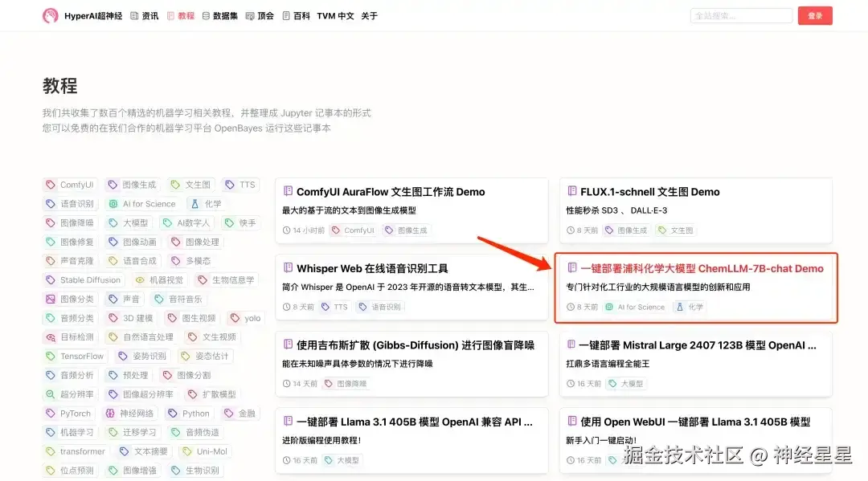Click ComfyUI tag on AuraFlow card
The image size is (868, 481).
[353, 230]
